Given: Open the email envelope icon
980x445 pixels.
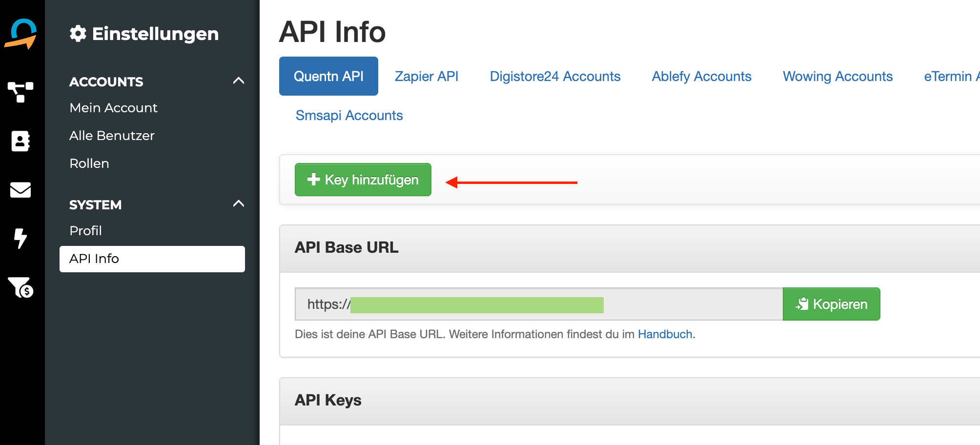Looking at the screenshot, I should (20, 190).
